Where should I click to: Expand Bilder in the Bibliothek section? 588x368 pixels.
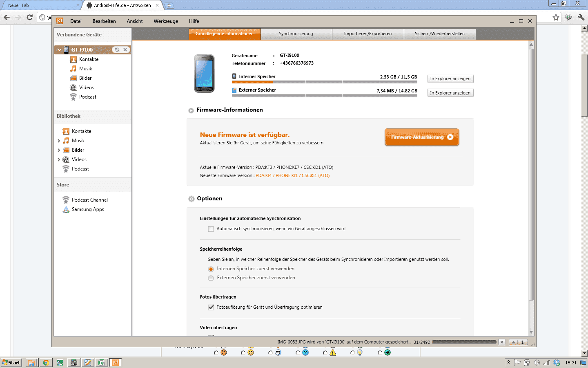point(59,150)
